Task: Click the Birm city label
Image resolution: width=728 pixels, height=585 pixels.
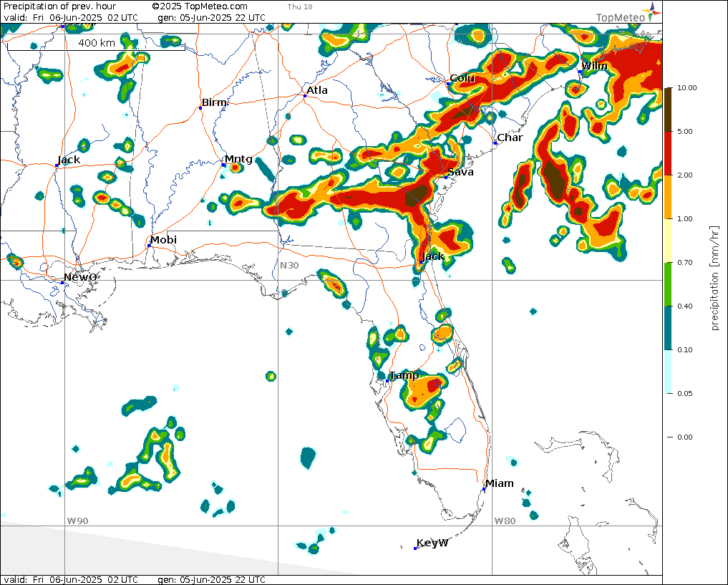Action: [214, 102]
